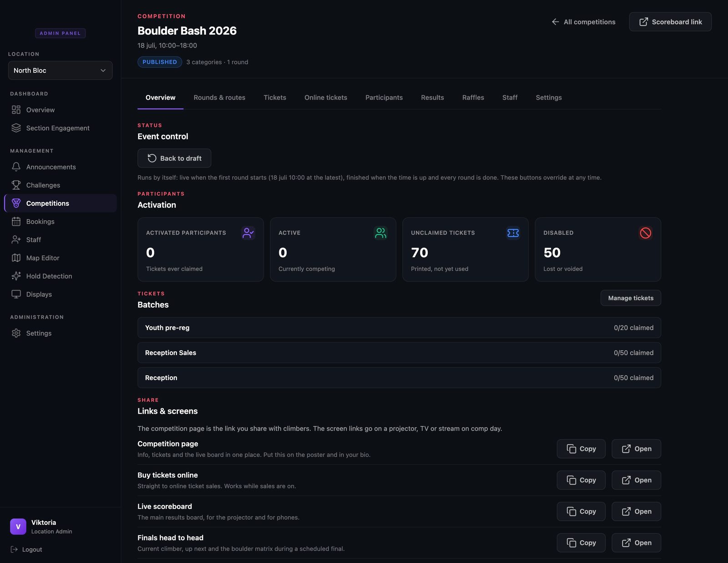Go to All competitions
This screenshot has width=728, height=563.
click(x=583, y=22)
